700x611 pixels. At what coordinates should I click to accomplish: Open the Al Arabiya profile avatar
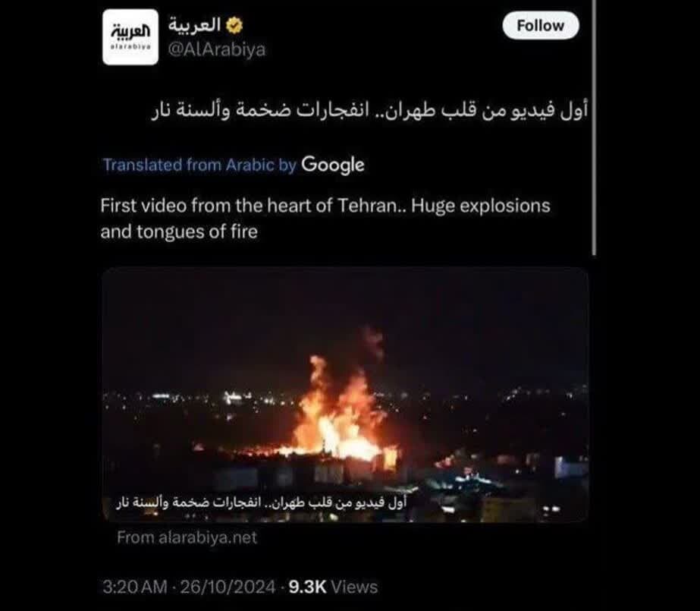[130, 37]
